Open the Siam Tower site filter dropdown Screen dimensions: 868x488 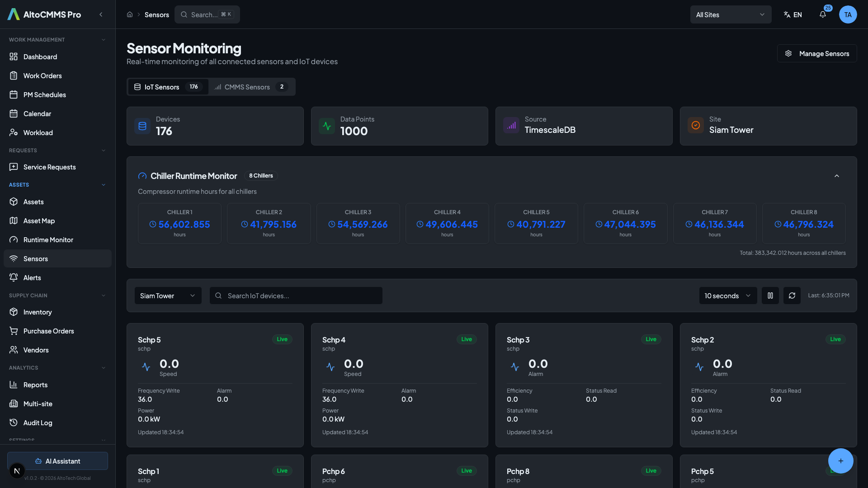168,296
